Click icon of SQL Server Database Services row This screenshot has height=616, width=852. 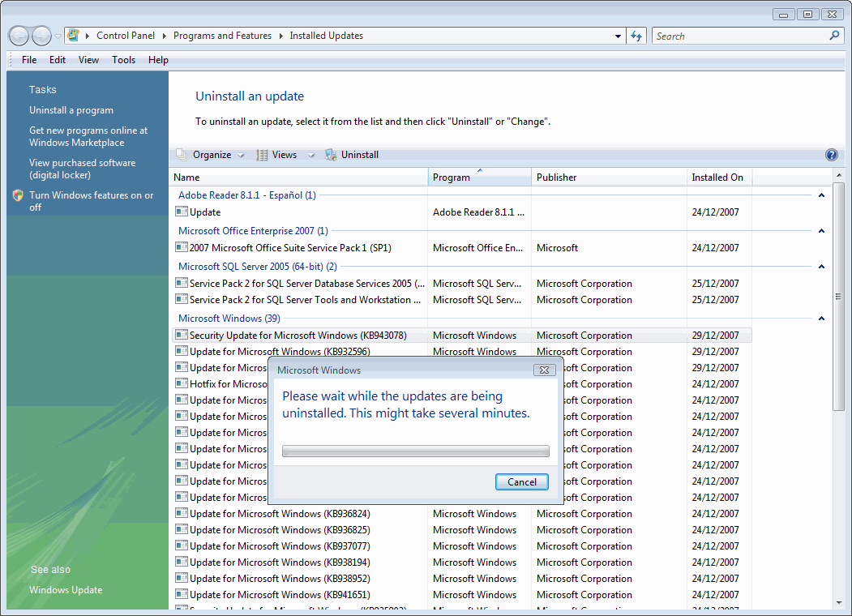click(x=182, y=283)
